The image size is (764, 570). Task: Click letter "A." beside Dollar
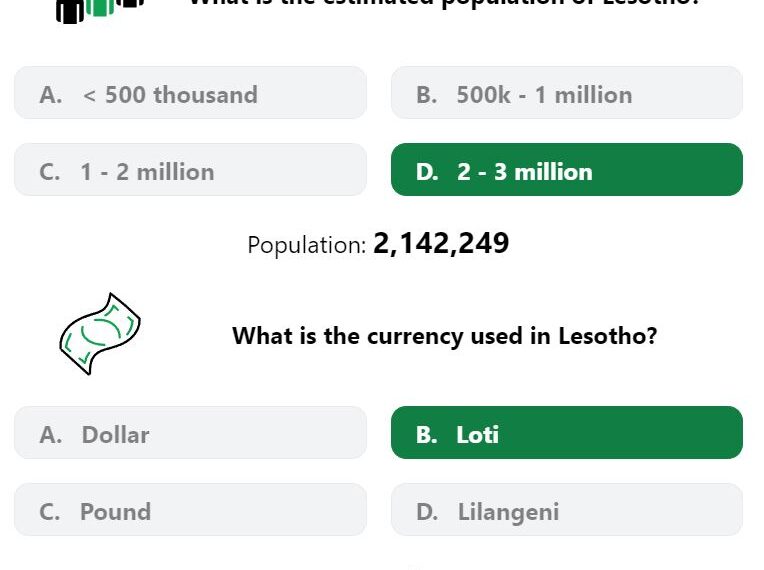[x=51, y=435]
